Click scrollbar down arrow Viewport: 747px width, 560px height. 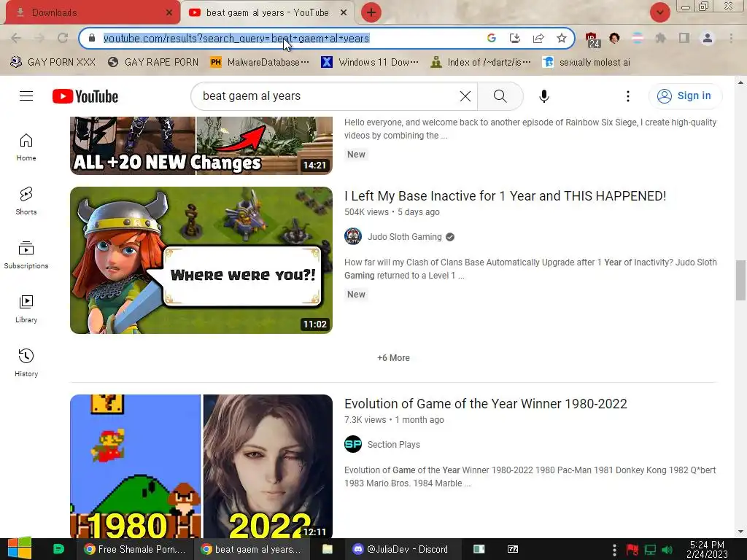pyautogui.click(x=740, y=532)
